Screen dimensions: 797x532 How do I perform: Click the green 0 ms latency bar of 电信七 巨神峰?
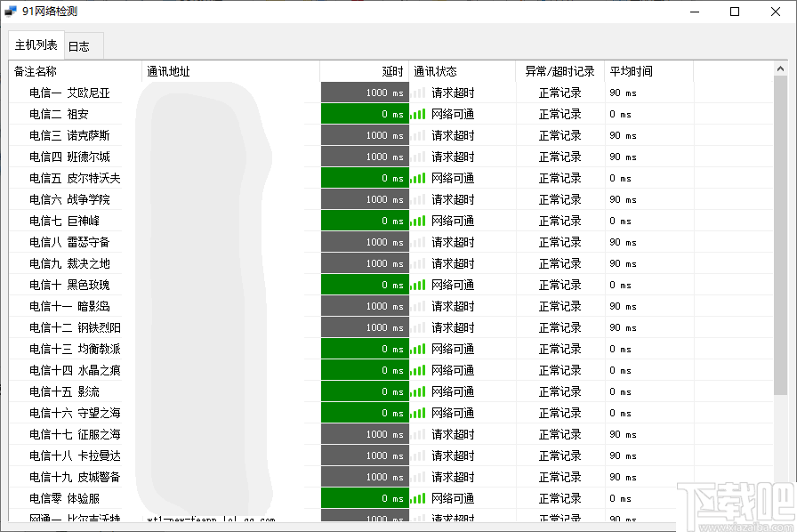(x=365, y=220)
